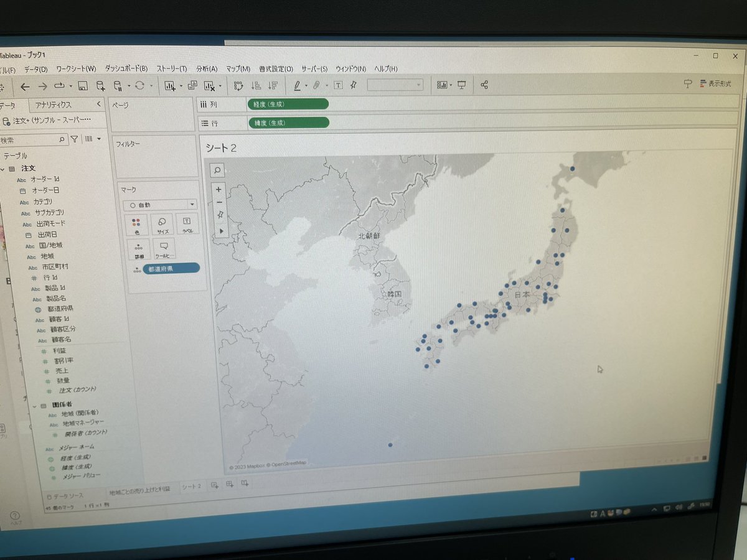Screen dimensions: 747x560
Task: Click the ラベル label mark card button
Action: 187,224
